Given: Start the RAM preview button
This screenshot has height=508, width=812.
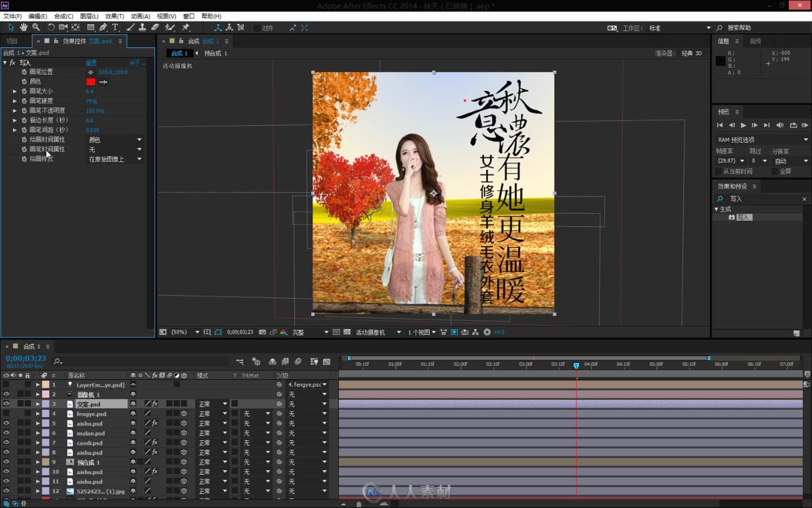Looking at the screenshot, I should click(x=805, y=125).
